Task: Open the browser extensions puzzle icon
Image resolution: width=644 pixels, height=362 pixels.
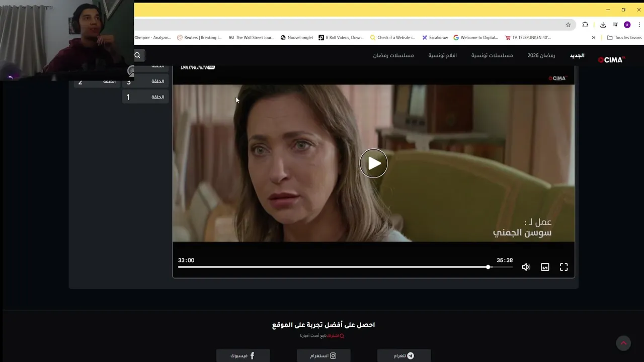Action: [585, 25]
